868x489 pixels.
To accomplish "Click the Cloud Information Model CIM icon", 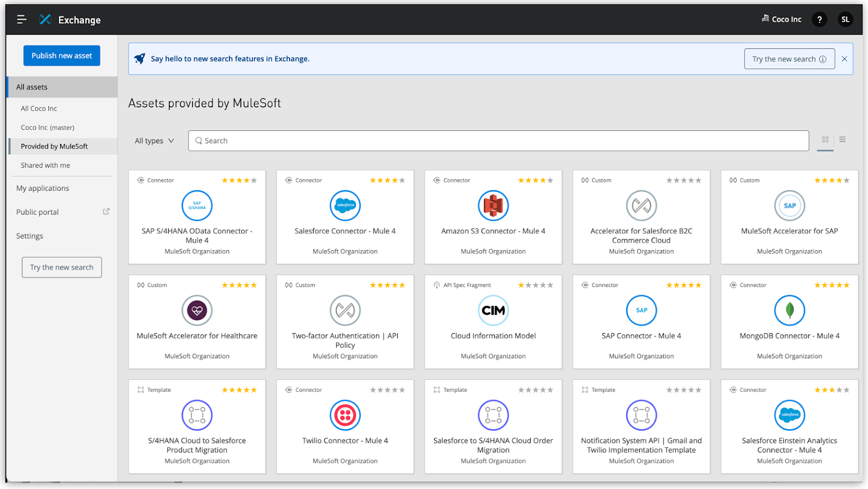I will 493,310.
